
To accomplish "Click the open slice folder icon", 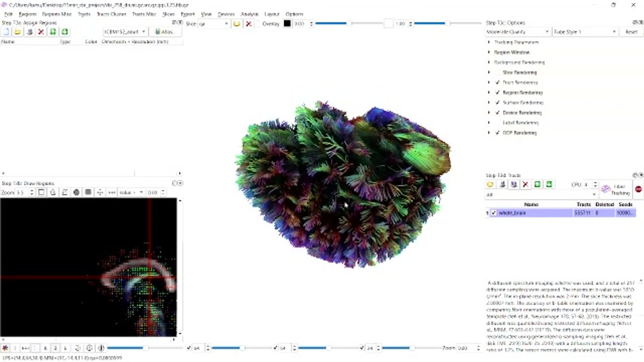I will coord(237,24).
